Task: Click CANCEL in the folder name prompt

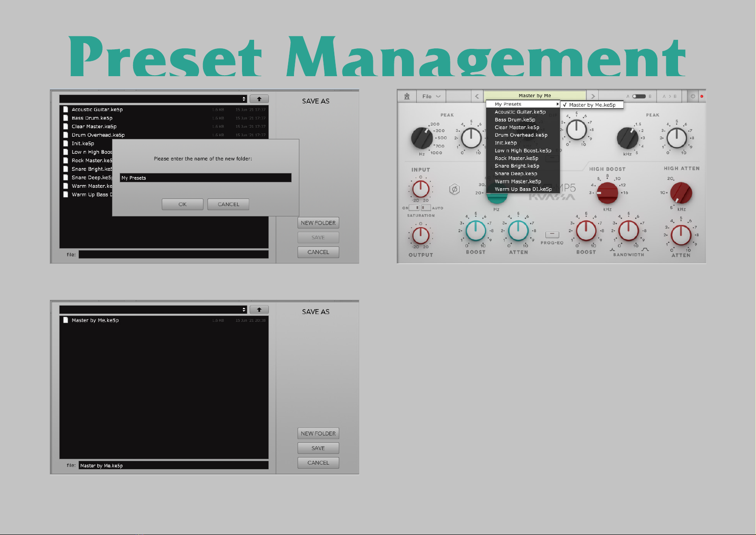Action: (228, 204)
